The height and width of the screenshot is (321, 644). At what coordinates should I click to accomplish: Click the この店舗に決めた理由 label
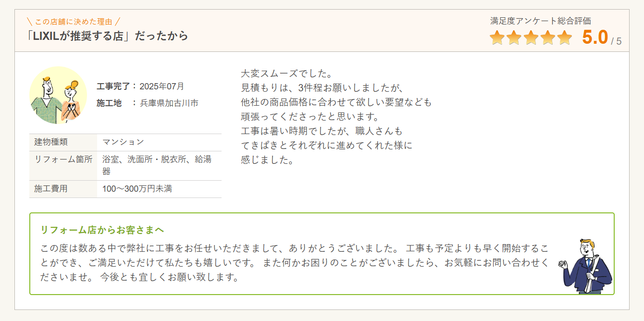(x=74, y=22)
